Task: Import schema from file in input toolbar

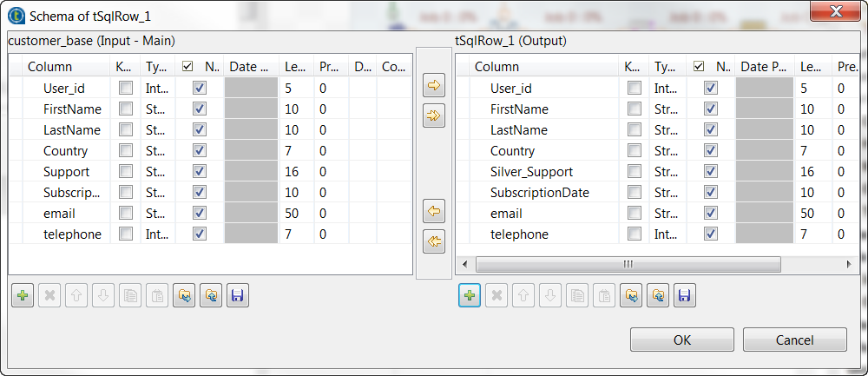Action: [184, 296]
